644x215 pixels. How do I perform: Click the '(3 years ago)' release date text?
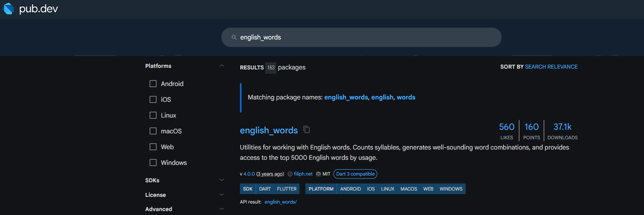pos(270,174)
